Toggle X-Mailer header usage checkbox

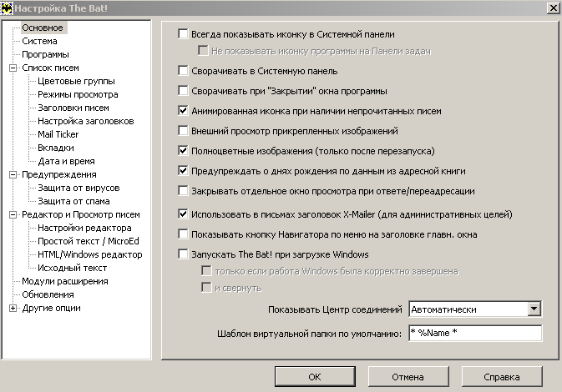coord(183,214)
